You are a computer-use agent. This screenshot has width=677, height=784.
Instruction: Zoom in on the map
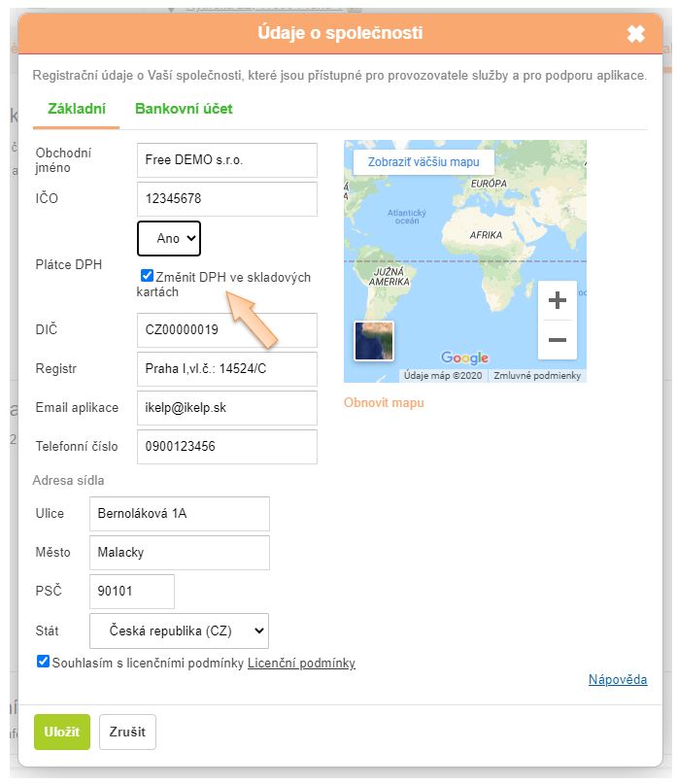[x=557, y=301]
